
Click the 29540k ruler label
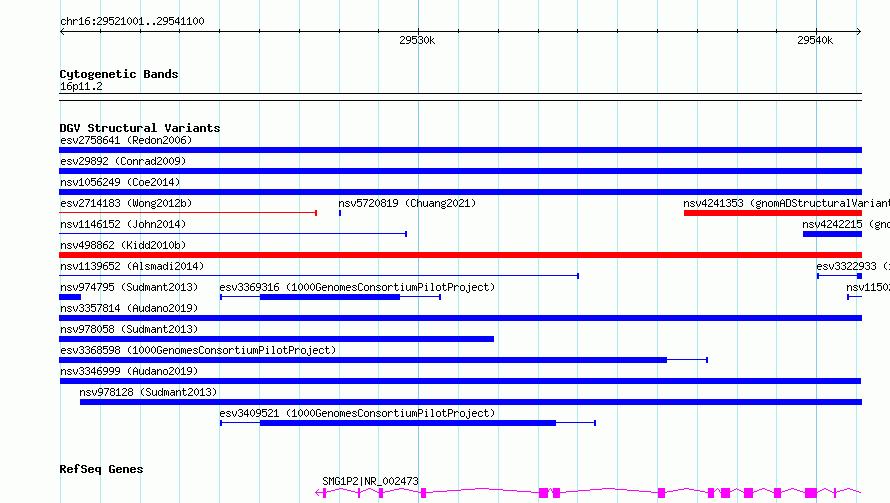click(x=815, y=40)
